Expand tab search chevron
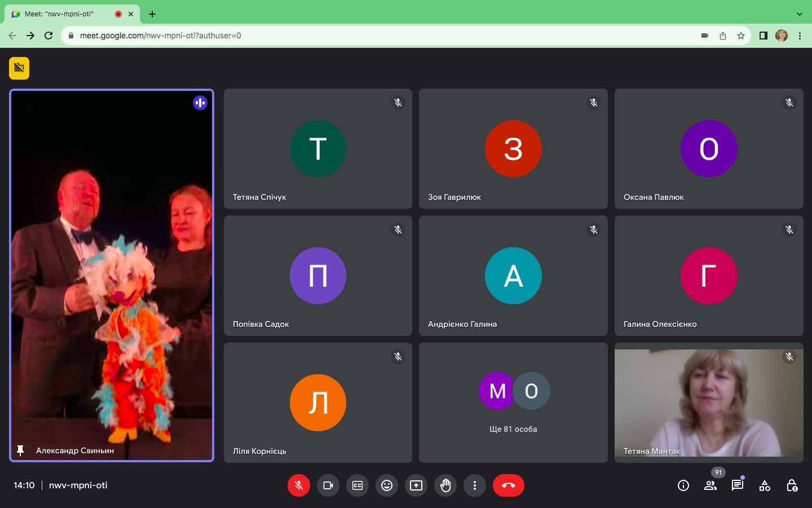Viewport: 812px width, 508px height. click(x=799, y=14)
